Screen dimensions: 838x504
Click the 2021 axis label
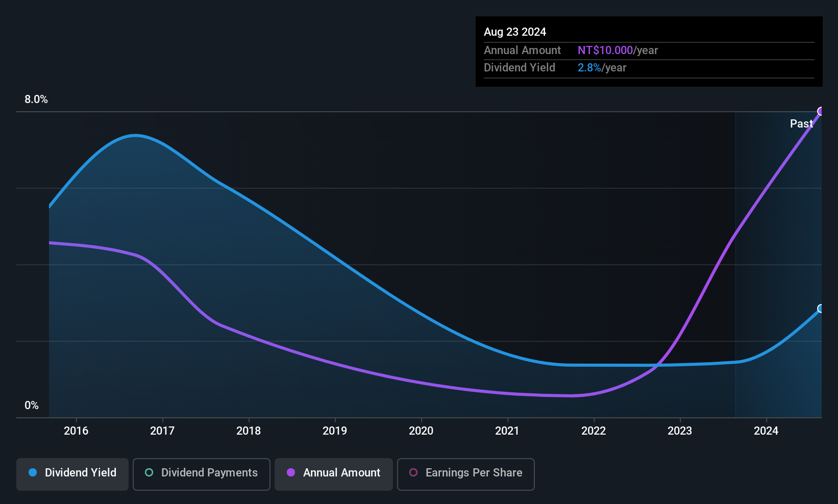coord(507,431)
